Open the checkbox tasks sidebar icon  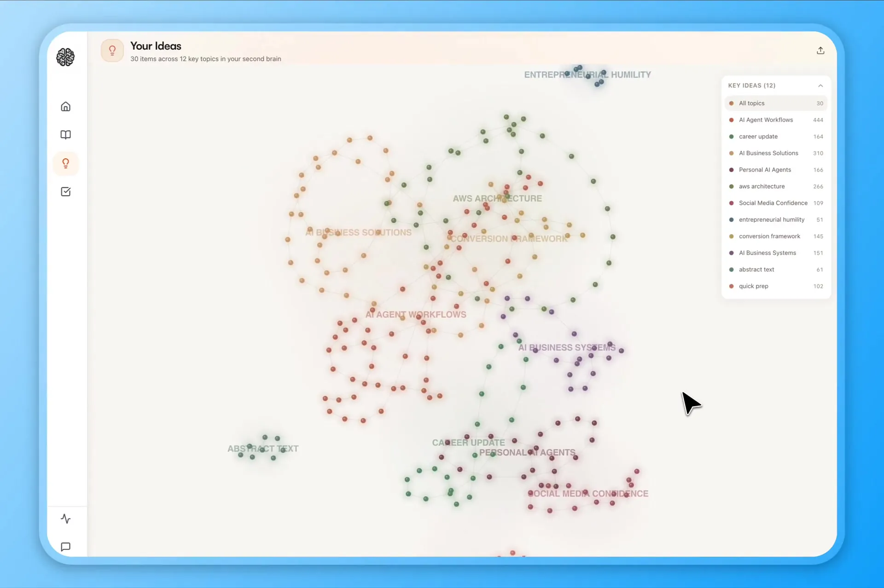click(66, 191)
